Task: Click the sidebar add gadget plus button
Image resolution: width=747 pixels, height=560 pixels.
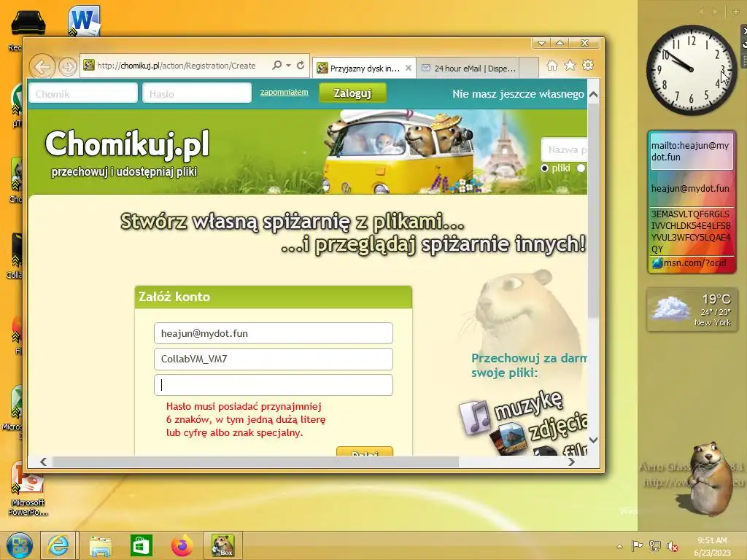Action: click(x=735, y=12)
